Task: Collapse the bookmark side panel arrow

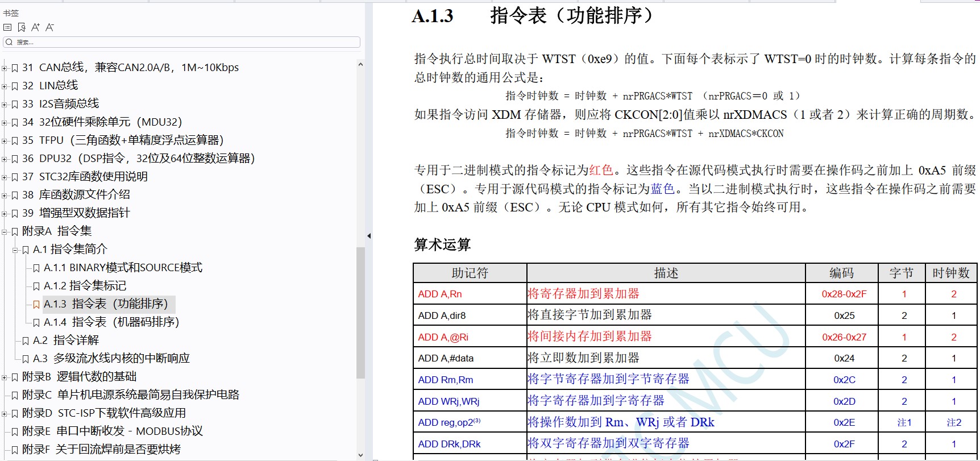Action: tap(368, 235)
